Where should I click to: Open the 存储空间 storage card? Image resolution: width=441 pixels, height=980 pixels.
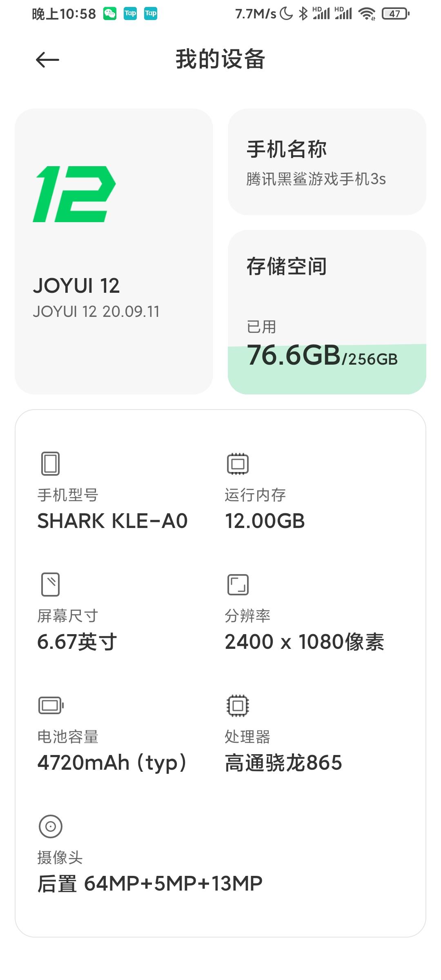[x=327, y=312]
